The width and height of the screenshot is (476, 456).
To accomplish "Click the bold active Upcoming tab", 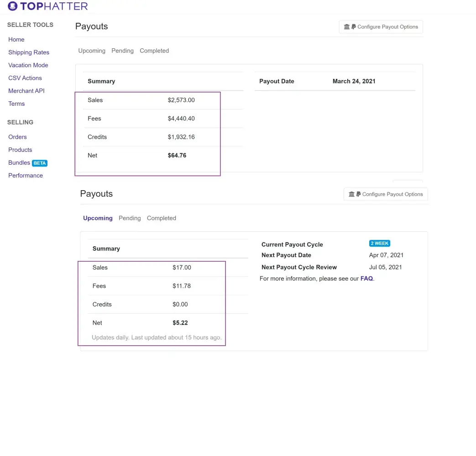I will (98, 218).
